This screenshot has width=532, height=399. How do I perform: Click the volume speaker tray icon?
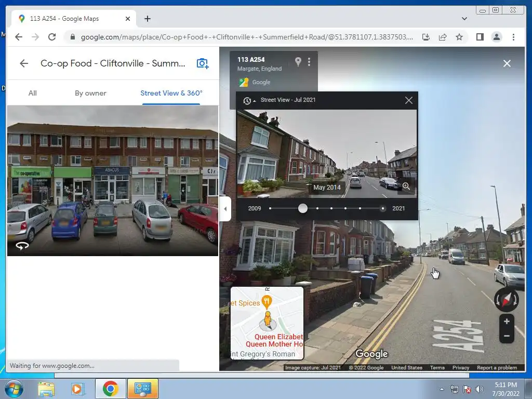[x=480, y=389]
